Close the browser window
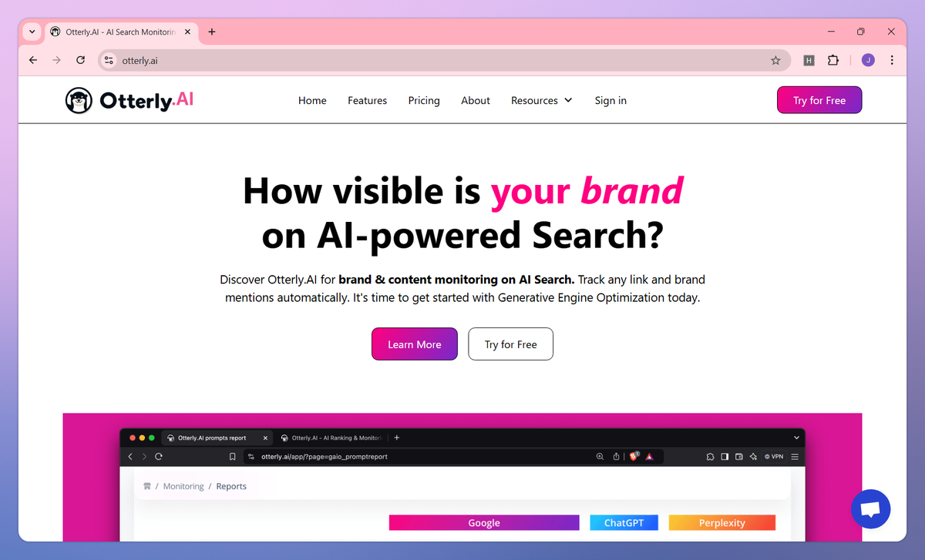The height and width of the screenshot is (560, 925). 891,32
